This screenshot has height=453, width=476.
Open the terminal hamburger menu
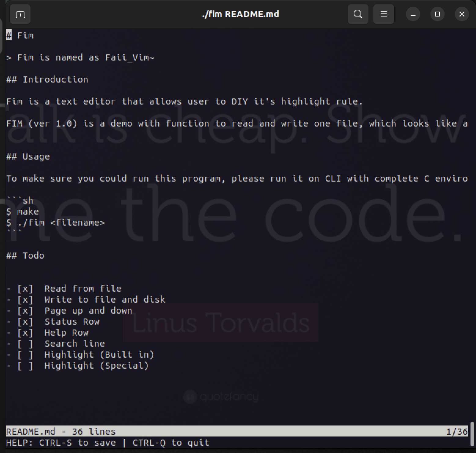tap(383, 14)
